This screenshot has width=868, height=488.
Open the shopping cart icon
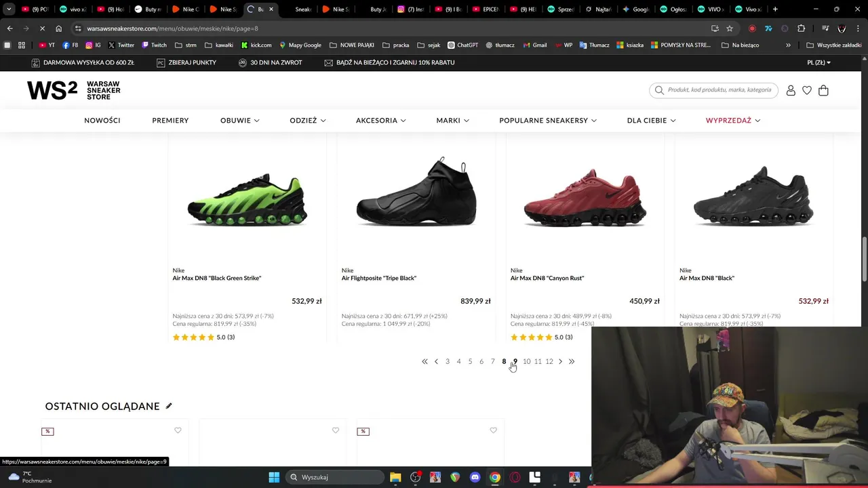[823, 90]
